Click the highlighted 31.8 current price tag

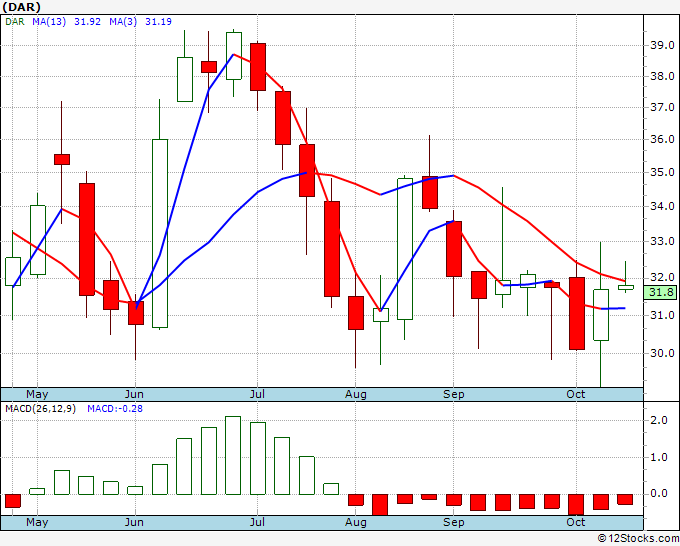pos(660,292)
